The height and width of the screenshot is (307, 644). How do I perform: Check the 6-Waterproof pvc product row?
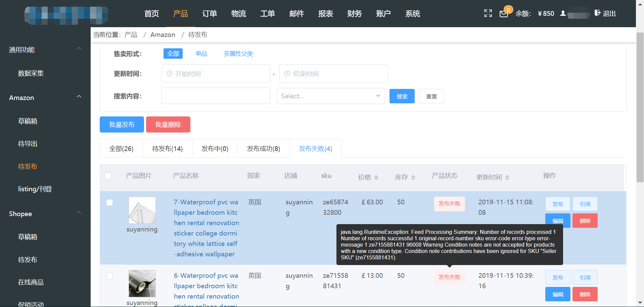click(x=109, y=276)
